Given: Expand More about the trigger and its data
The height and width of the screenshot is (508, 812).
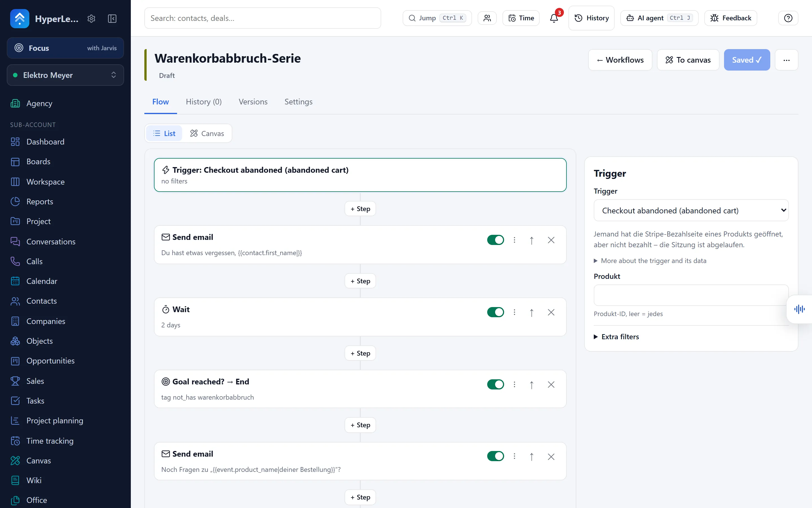Looking at the screenshot, I should [650, 261].
